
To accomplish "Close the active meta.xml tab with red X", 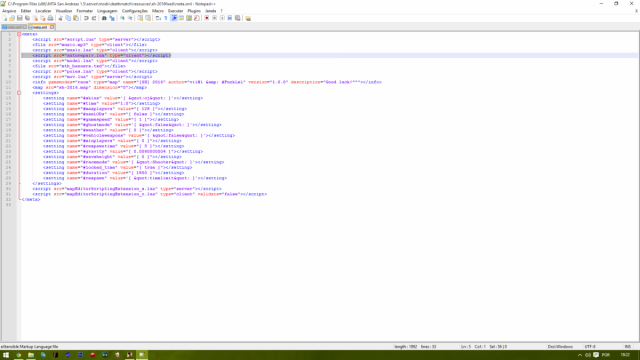I will pyautogui.click(x=52, y=27).
